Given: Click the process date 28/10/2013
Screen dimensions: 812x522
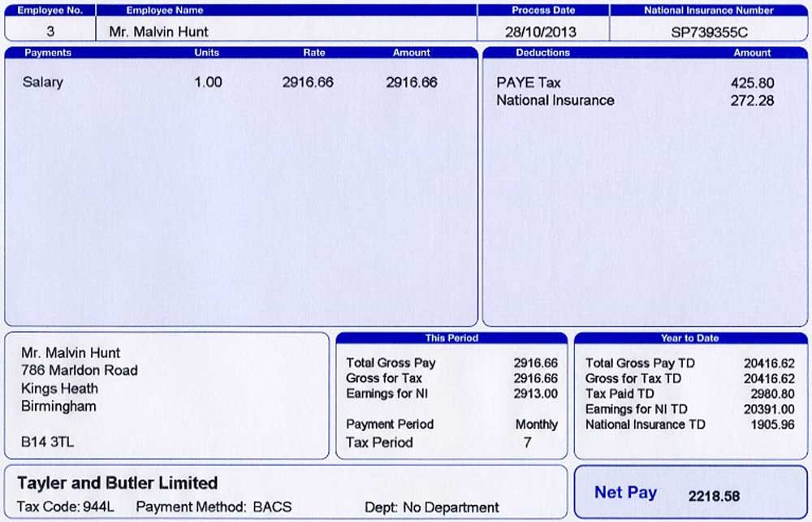Looking at the screenshot, I should tap(540, 32).
